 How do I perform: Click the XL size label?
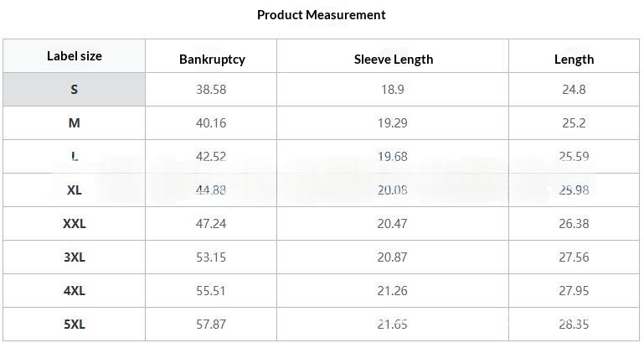75,190
